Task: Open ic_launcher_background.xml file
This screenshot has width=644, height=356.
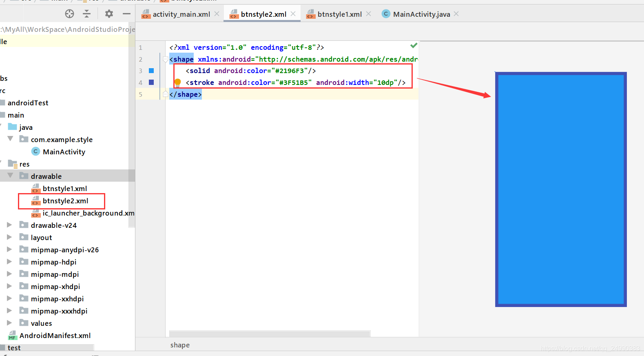Action: [x=89, y=213]
